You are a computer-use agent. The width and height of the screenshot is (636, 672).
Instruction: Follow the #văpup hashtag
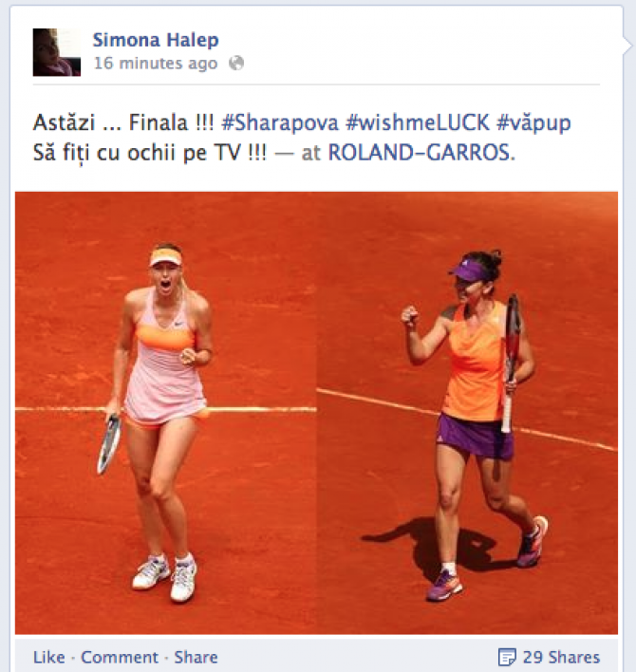click(533, 123)
